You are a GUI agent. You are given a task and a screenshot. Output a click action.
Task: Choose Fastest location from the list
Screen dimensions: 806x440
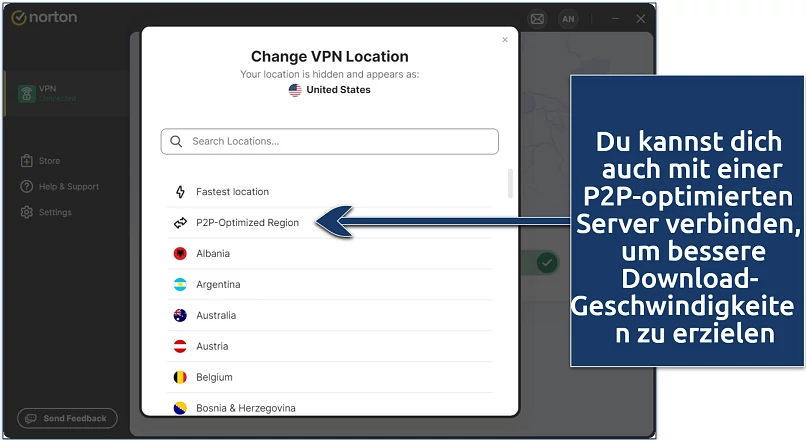(x=329, y=192)
